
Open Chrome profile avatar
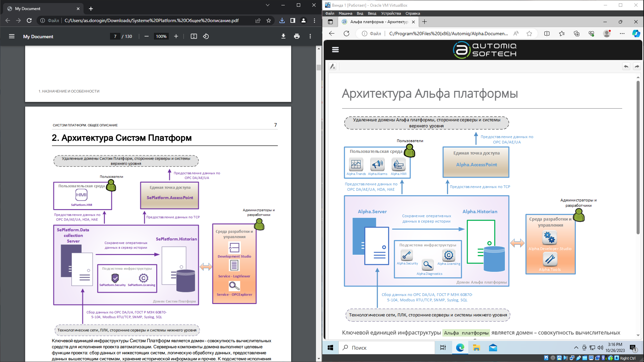coord(304,20)
